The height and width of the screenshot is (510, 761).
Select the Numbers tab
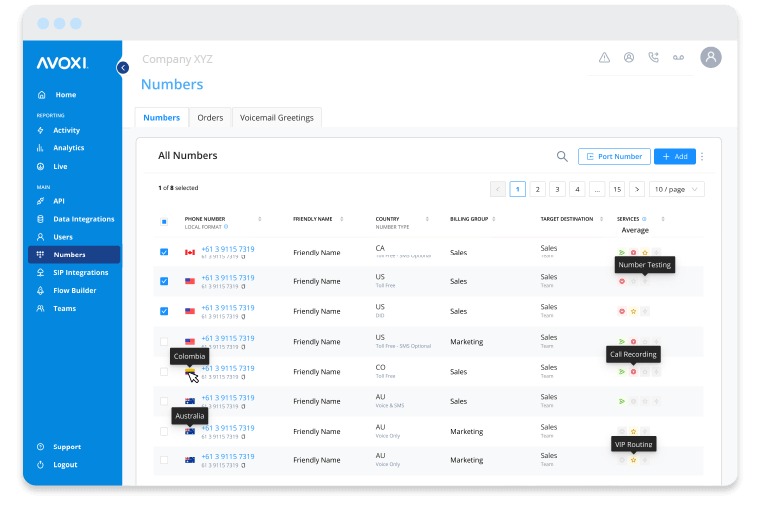tap(162, 117)
